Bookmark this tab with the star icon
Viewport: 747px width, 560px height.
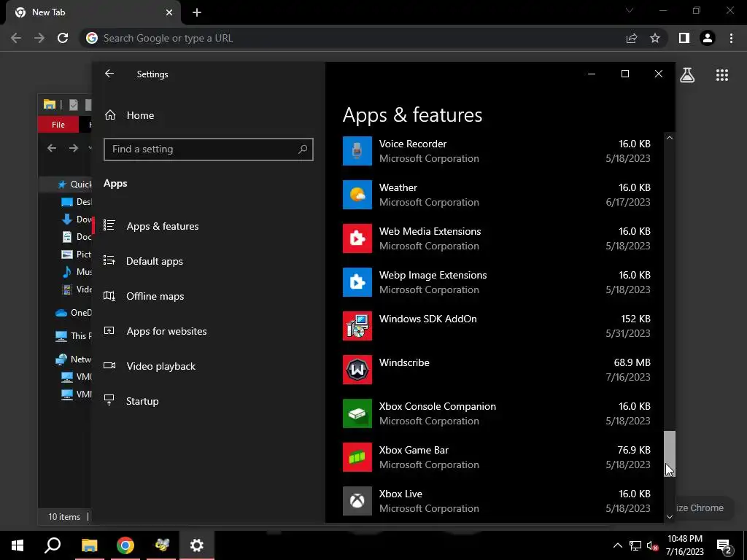[655, 38]
